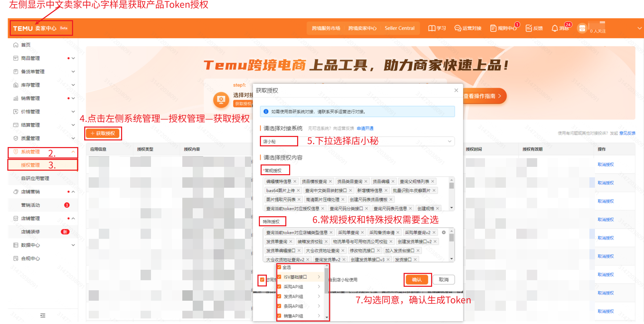Remove the 采购单查询 tag from 特殊授权
Image resolution: width=644 pixels, height=324 pixels.
point(362,233)
